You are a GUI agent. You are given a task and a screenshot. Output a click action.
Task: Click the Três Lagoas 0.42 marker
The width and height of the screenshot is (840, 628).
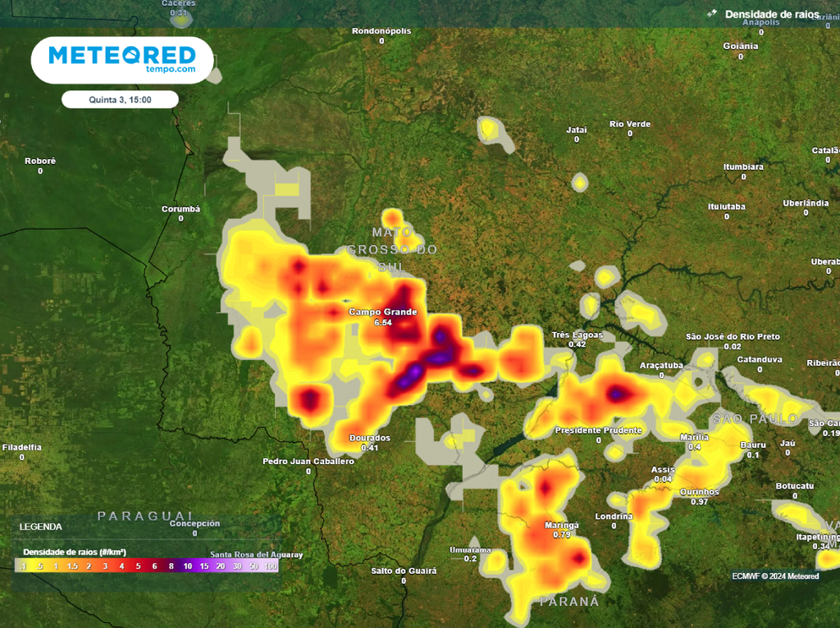point(577,339)
